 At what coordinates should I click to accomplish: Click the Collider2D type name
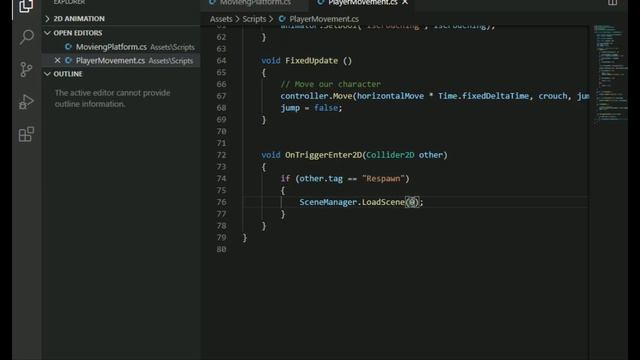pos(390,155)
